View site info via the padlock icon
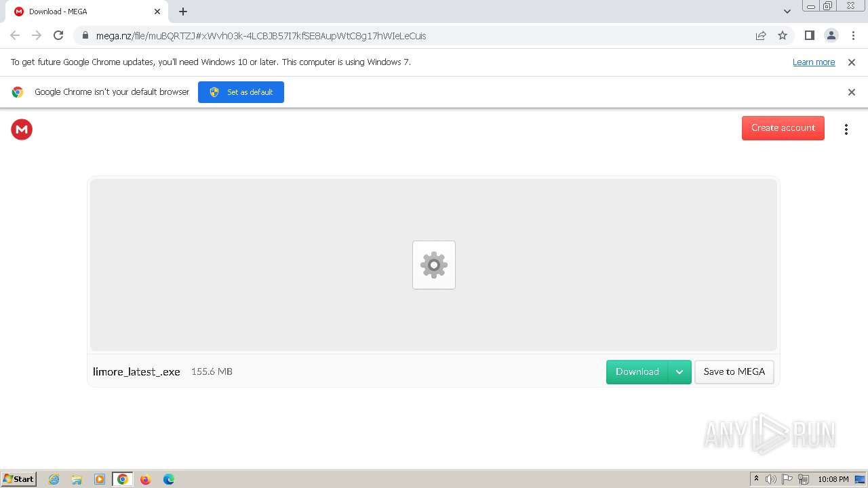868x488 pixels. point(85,35)
